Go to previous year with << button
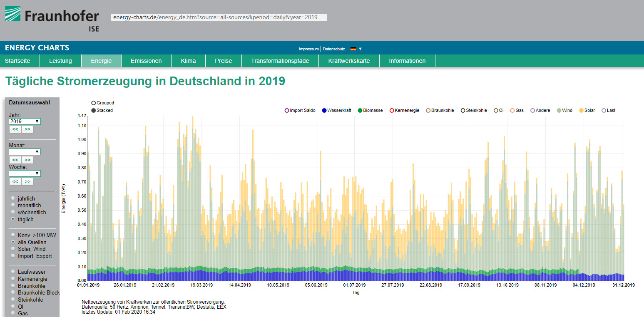The image size is (644, 317). click(15, 129)
